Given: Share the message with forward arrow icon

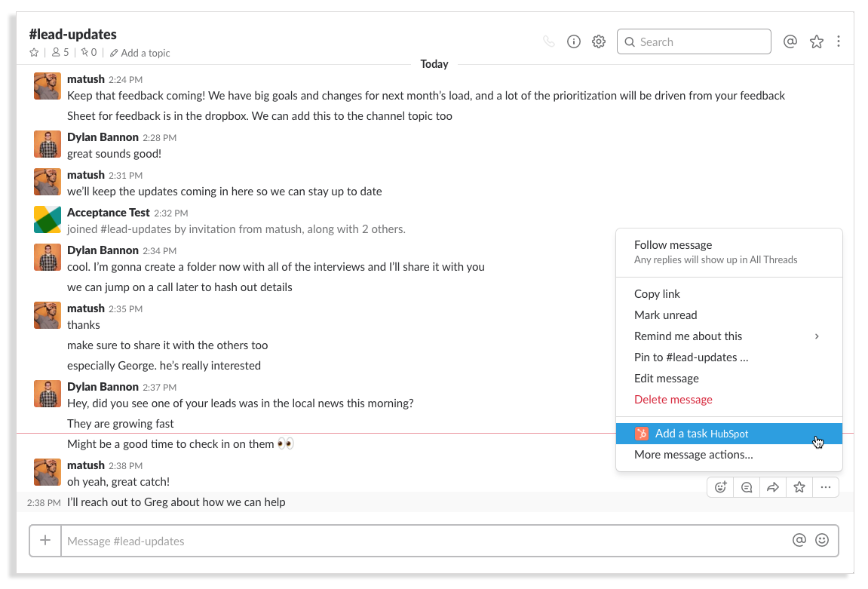Looking at the screenshot, I should pyautogui.click(x=773, y=487).
